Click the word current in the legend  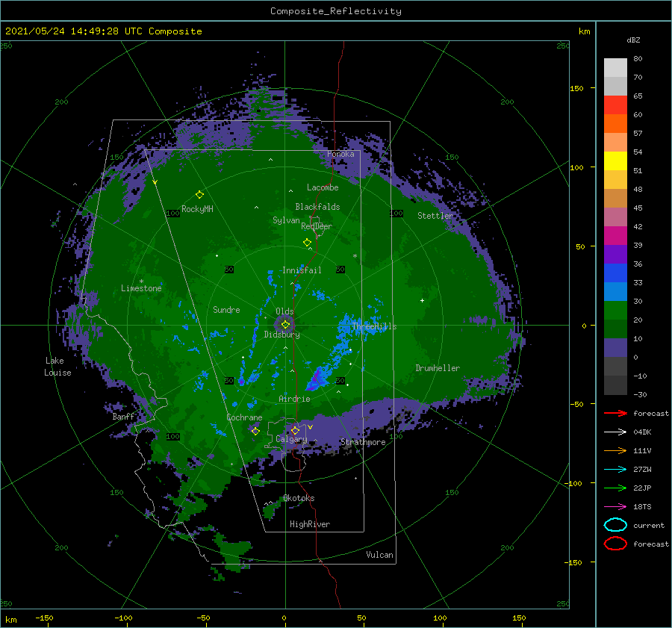point(649,525)
